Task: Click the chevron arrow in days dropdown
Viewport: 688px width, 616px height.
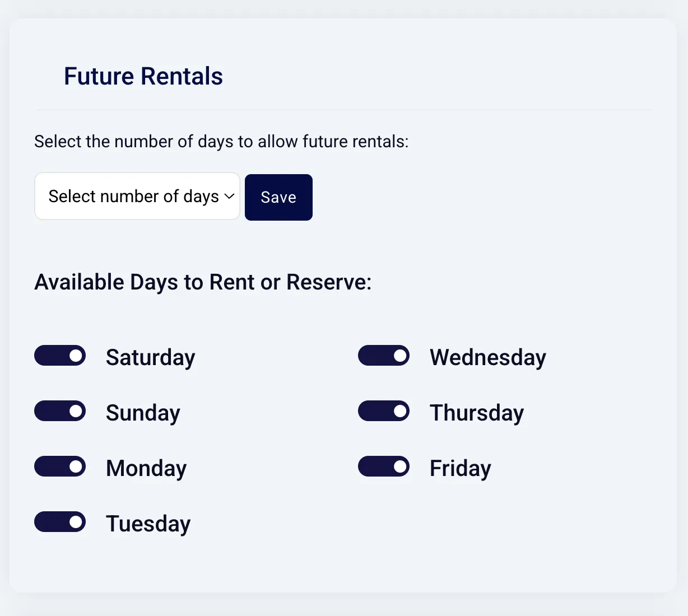Action: coord(229,196)
